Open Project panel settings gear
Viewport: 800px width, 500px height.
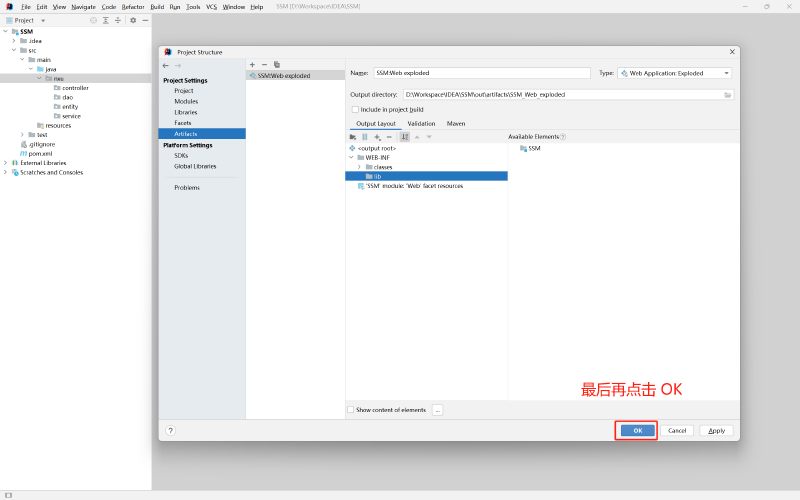pos(133,20)
